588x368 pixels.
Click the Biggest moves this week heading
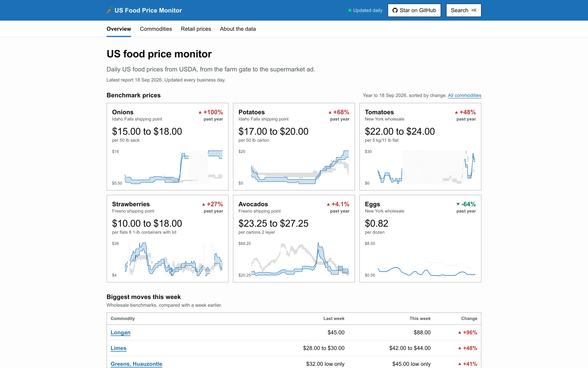point(144,297)
